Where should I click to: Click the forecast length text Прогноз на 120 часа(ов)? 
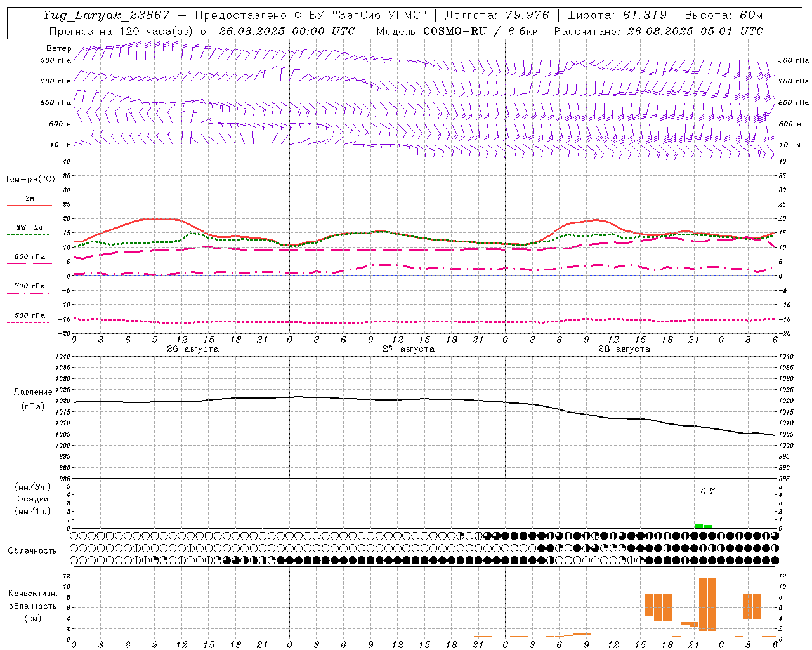pos(122,31)
